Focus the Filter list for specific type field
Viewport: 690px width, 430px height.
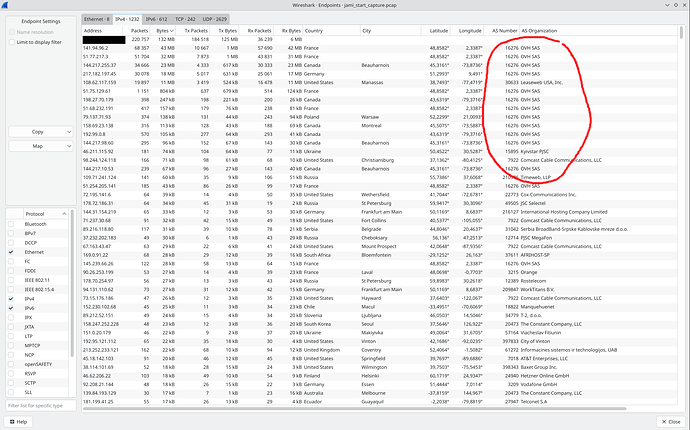tap(41, 406)
